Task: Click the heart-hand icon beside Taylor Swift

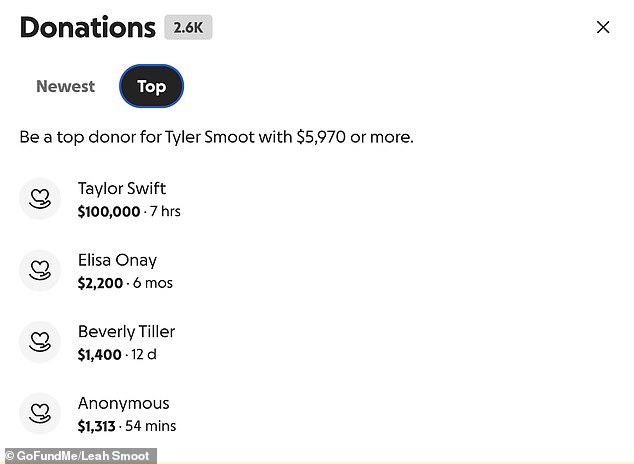Action: pyautogui.click(x=40, y=198)
